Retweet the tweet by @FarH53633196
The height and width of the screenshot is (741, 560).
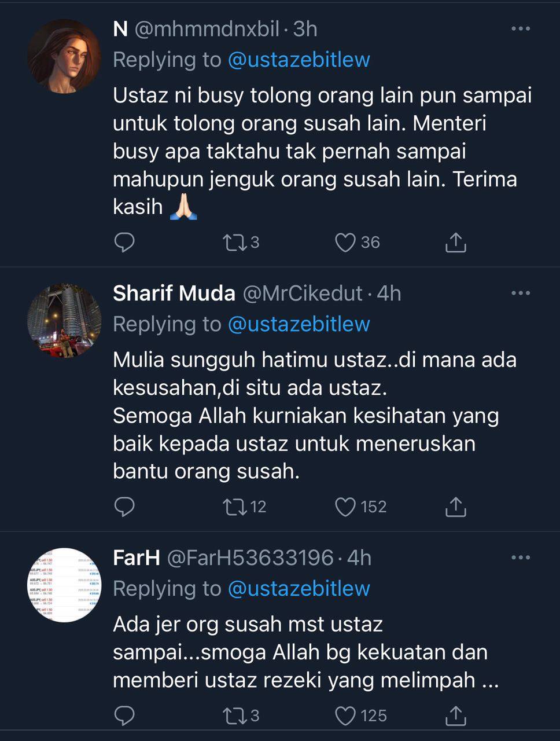click(234, 716)
